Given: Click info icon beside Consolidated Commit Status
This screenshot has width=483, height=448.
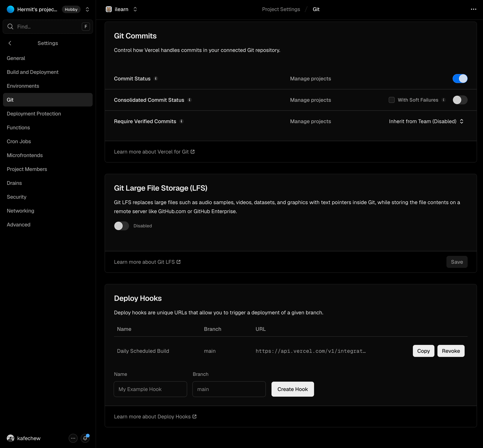Looking at the screenshot, I should (190, 100).
